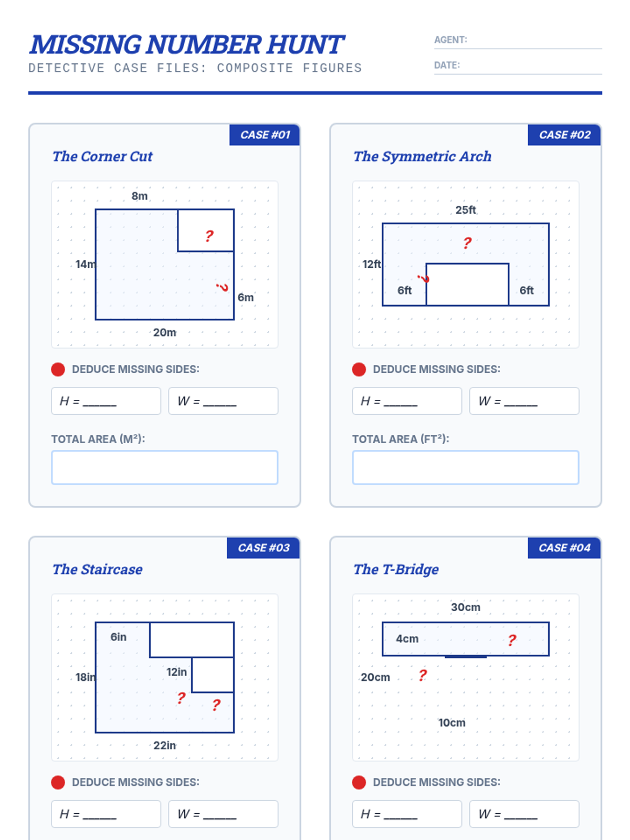630x840 pixels.
Task: Click the Case #02 total area input box
Action: click(x=465, y=467)
